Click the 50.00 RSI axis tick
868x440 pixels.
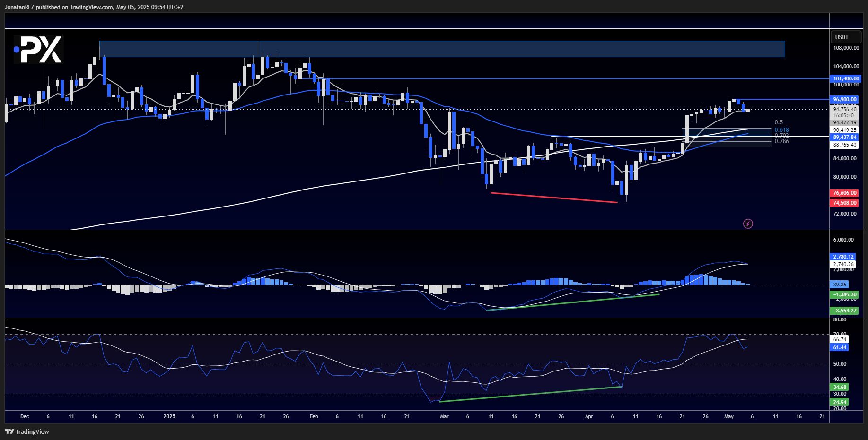[x=840, y=364]
